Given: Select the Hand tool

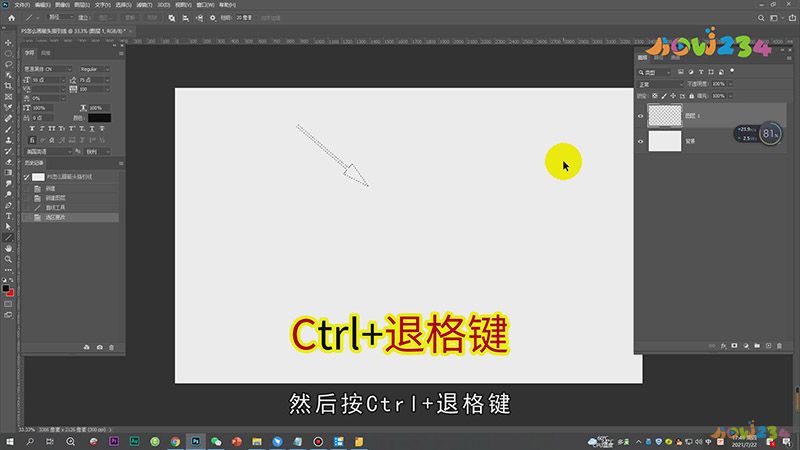Looking at the screenshot, I should pos(8,248).
